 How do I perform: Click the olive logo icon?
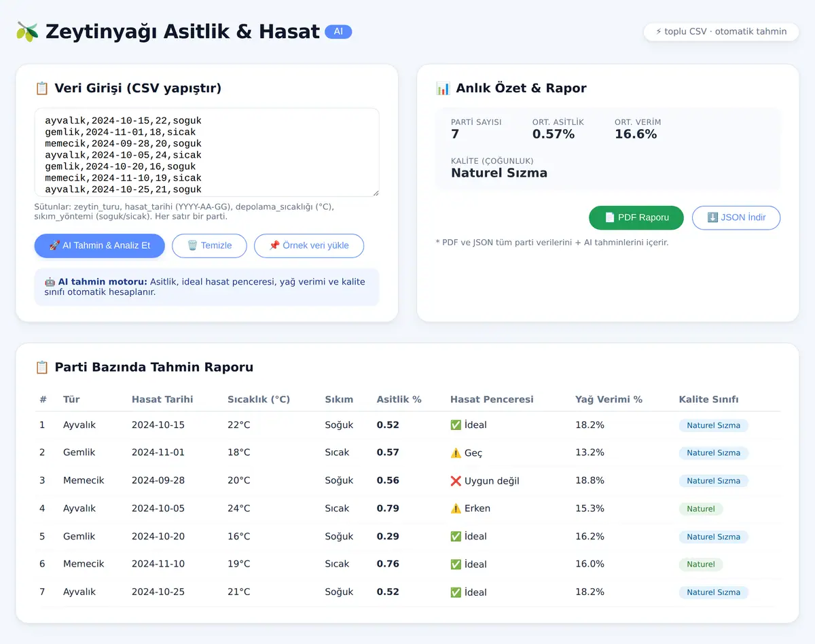(27, 32)
